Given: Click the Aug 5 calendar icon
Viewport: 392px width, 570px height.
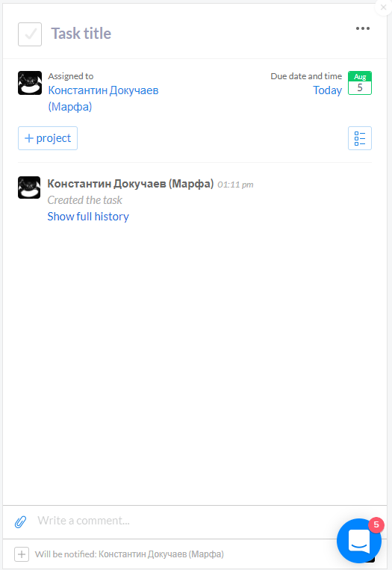Looking at the screenshot, I should [x=360, y=83].
